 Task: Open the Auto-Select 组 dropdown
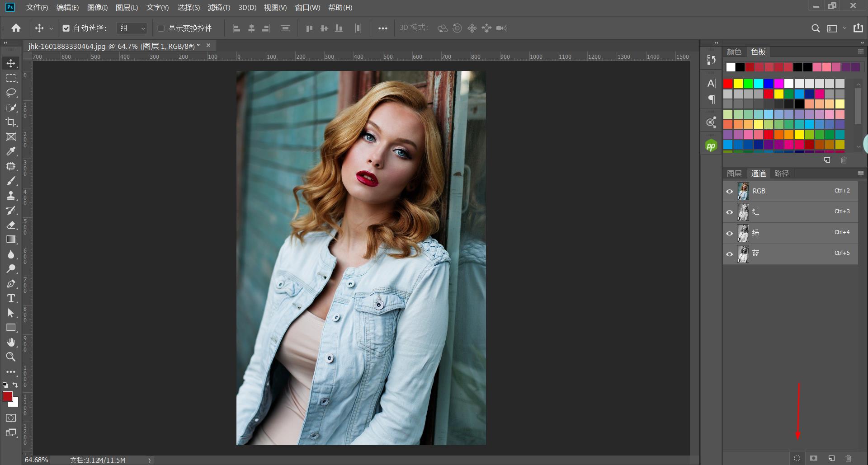[132, 28]
